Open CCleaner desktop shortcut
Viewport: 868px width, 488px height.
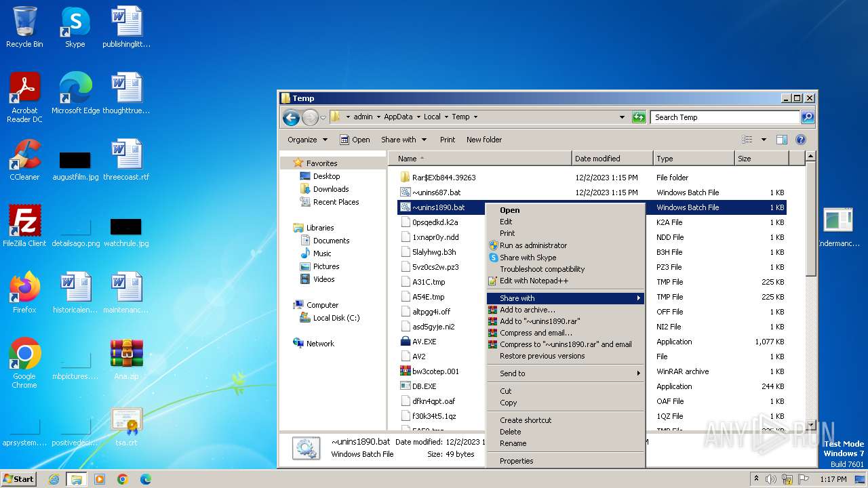tap(24, 160)
